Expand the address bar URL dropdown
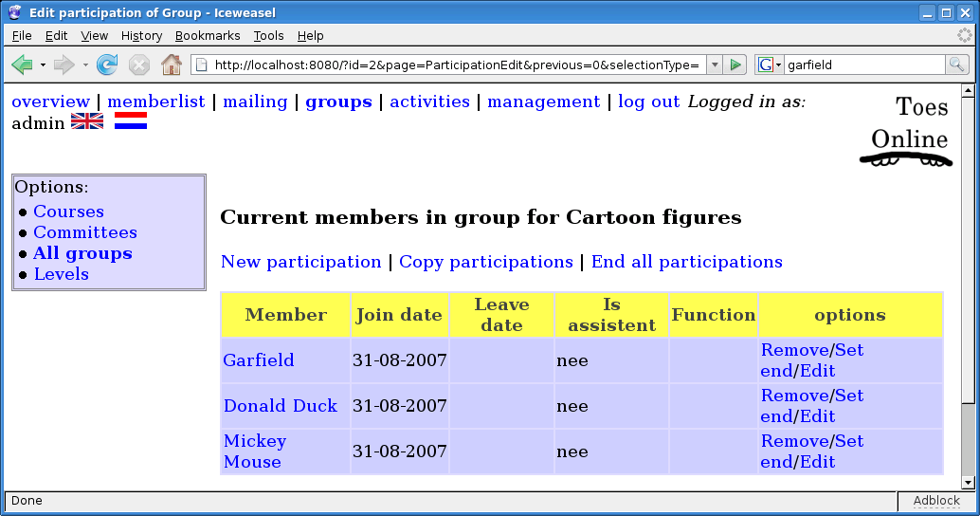Viewport: 980px width, 516px height. [x=715, y=65]
